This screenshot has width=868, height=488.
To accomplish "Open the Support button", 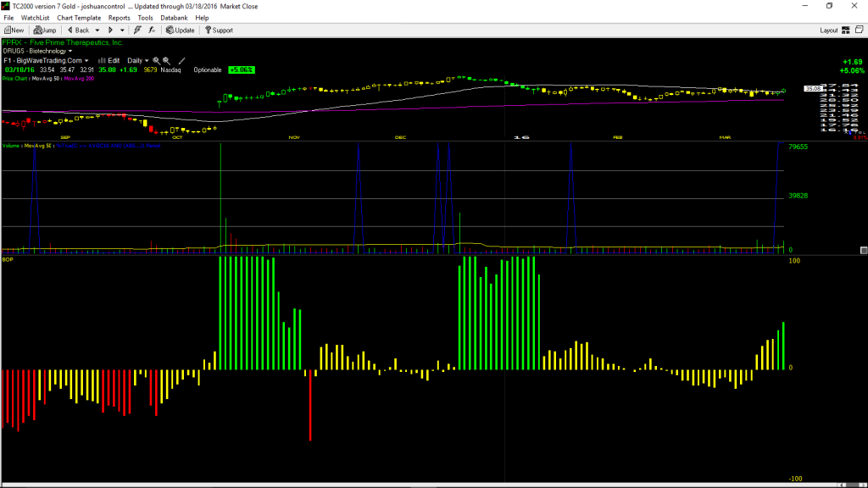I will point(220,30).
